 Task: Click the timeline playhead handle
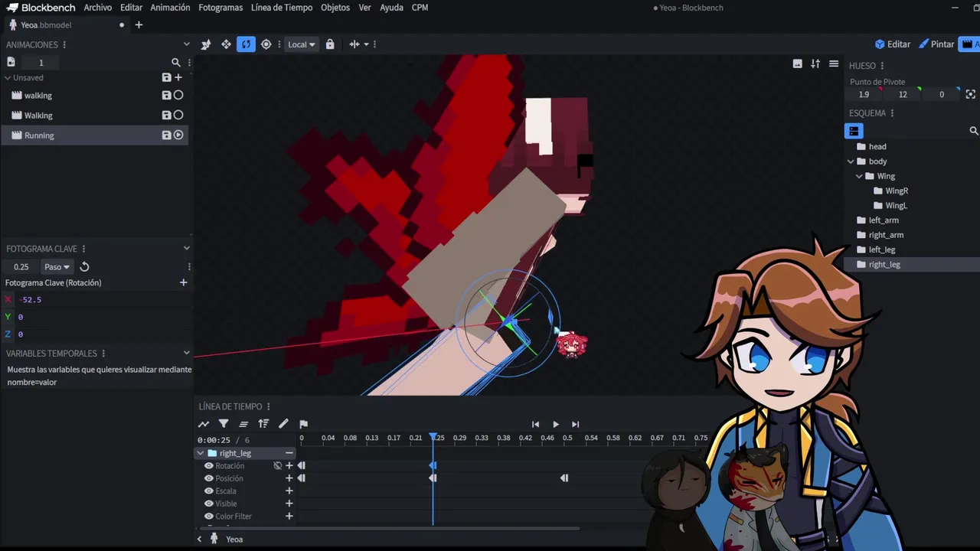[433, 437]
